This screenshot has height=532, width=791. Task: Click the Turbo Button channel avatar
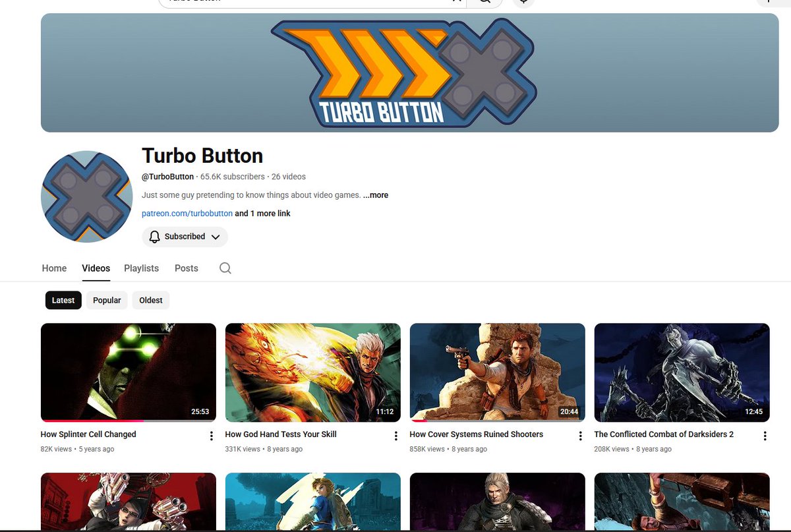point(86,196)
